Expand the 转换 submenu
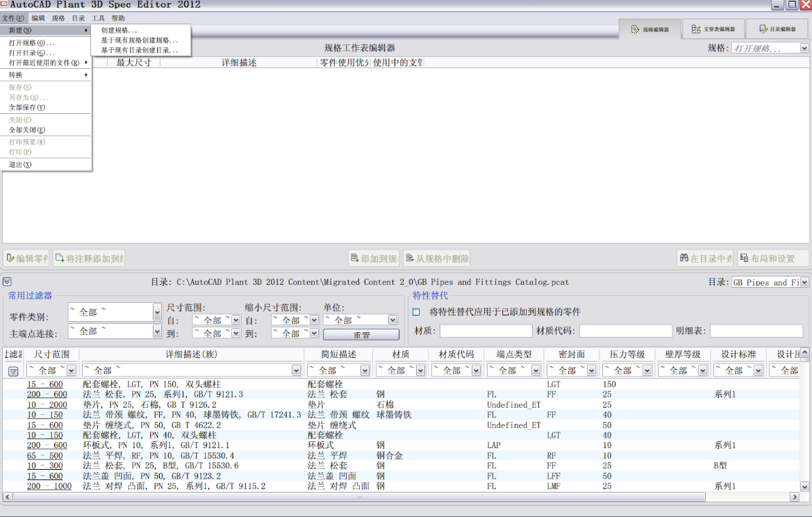 click(46, 75)
